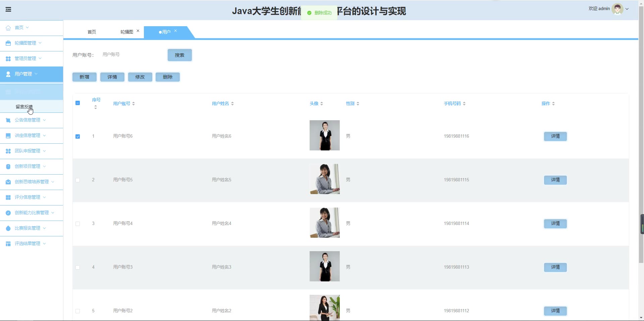Image resolution: width=644 pixels, height=321 pixels.
Task: Open 详情 for 用户账号5
Action: point(555,180)
